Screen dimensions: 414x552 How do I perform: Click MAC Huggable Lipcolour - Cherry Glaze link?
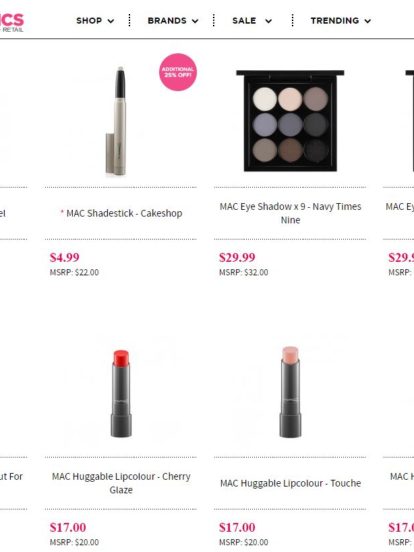pos(121,483)
